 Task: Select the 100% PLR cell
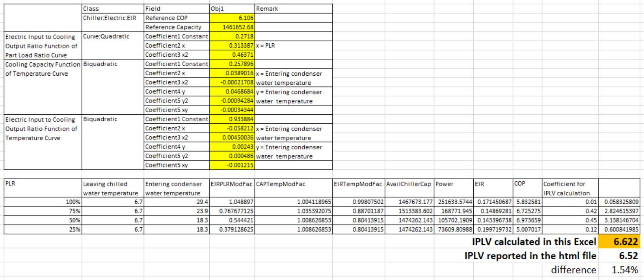click(x=42, y=202)
